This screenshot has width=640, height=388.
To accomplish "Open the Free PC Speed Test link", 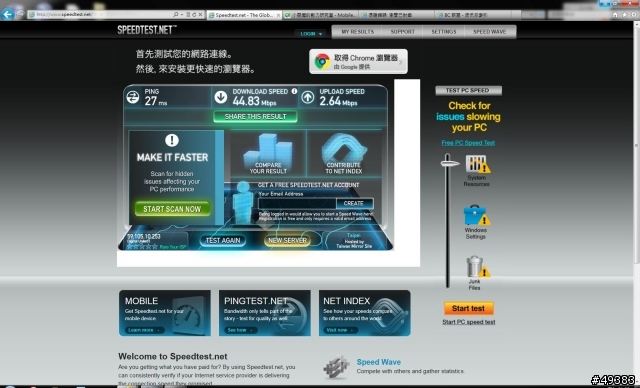I will point(468,143).
